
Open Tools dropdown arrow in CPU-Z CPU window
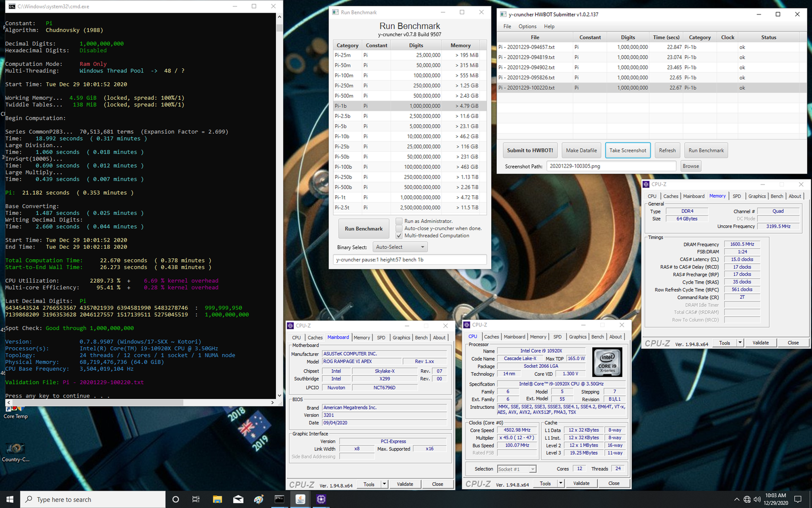[561, 483]
